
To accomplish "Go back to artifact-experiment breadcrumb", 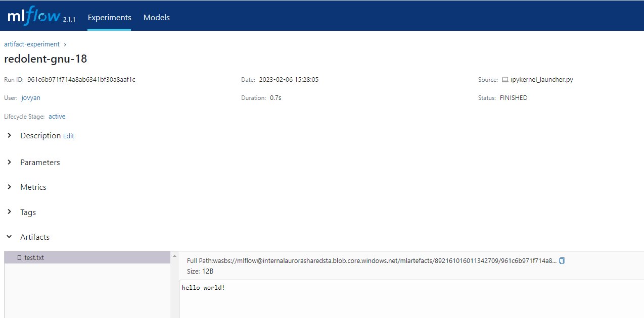I will (32, 44).
